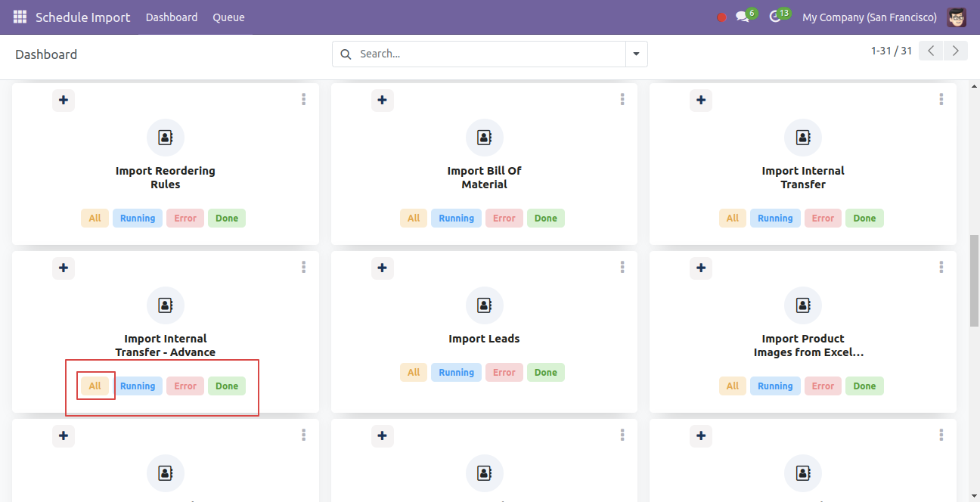The height and width of the screenshot is (502, 980).
Task: Click plus button on Import Bill Of Material card
Action: [x=383, y=100]
